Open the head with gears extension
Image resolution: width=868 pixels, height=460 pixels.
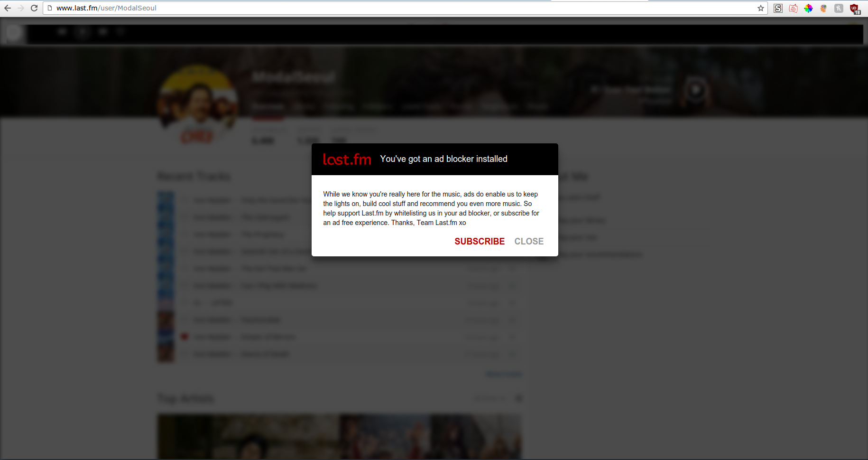[x=823, y=8]
